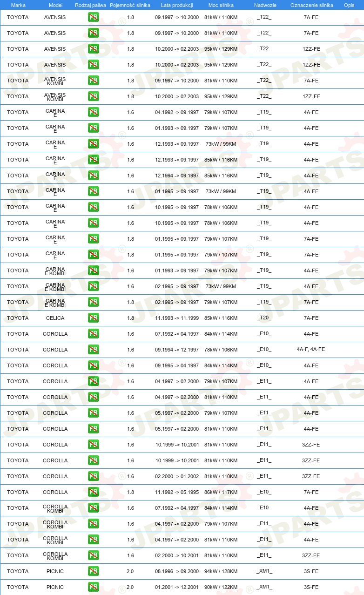Click the Model column header

click(x=55, y=5)
